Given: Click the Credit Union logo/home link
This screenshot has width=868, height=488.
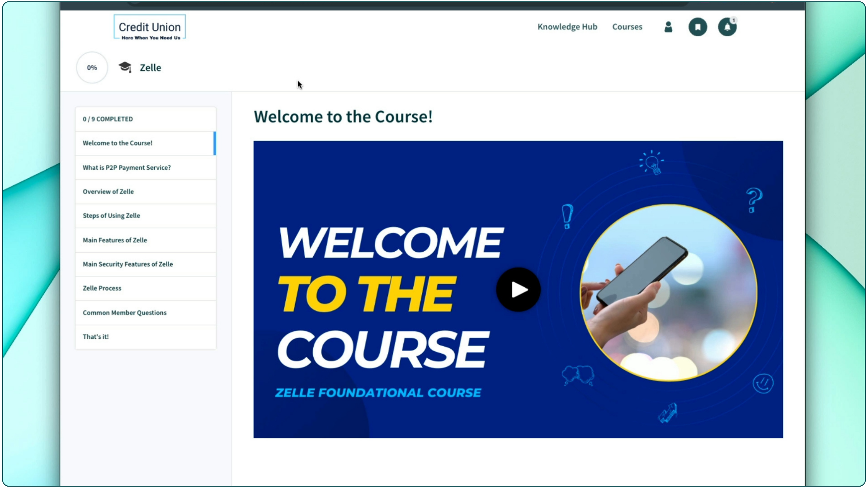Looking at the screenshot, I should (150, 27).
